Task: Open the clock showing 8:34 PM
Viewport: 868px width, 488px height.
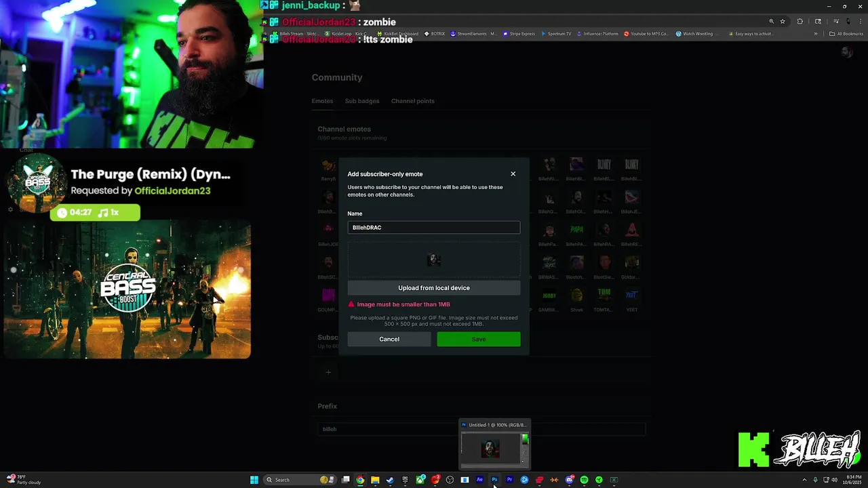Action: tap(854, 480)
